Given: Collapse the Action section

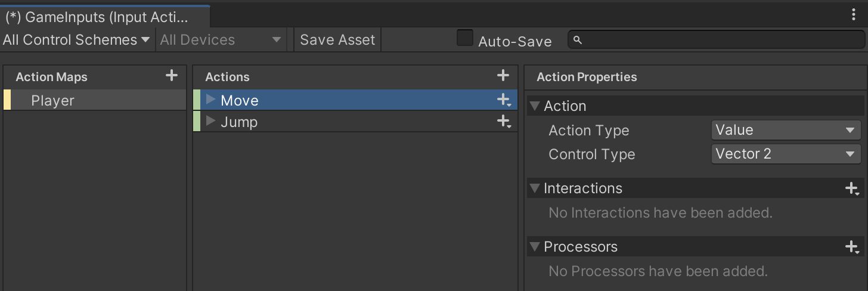Looking at the screenshot, I should pos(534,106).
